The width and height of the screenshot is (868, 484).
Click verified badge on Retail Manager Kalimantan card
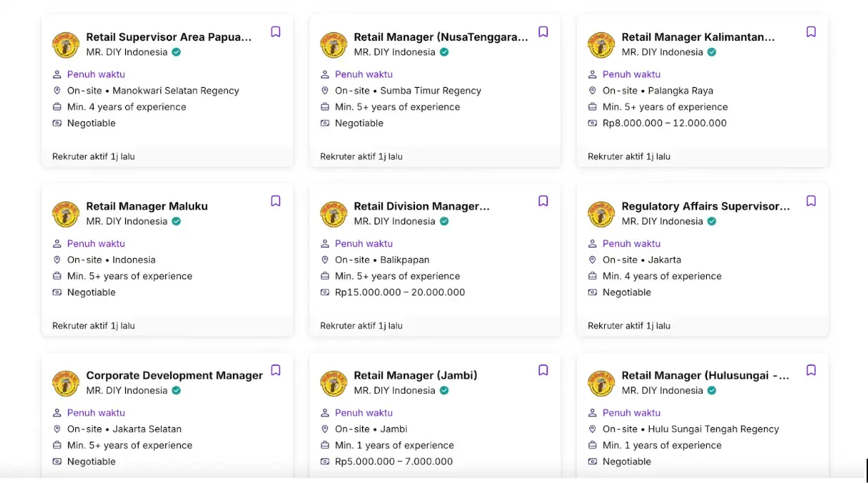(712, 52)
